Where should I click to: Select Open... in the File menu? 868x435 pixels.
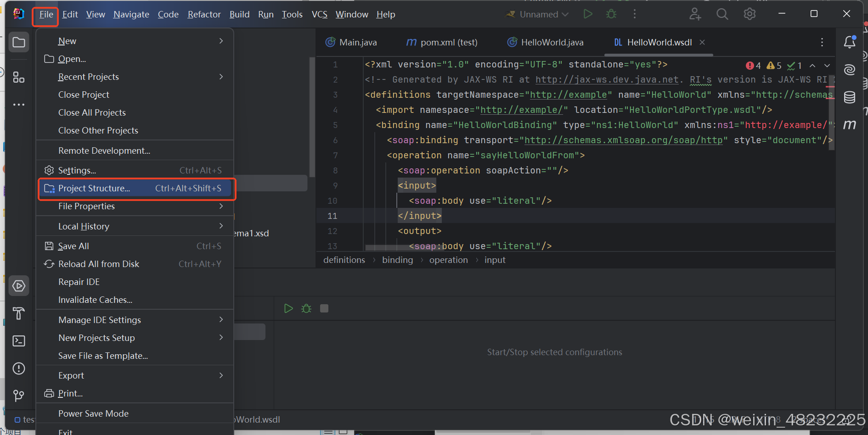pyautogui.click(x=135, y=59)
